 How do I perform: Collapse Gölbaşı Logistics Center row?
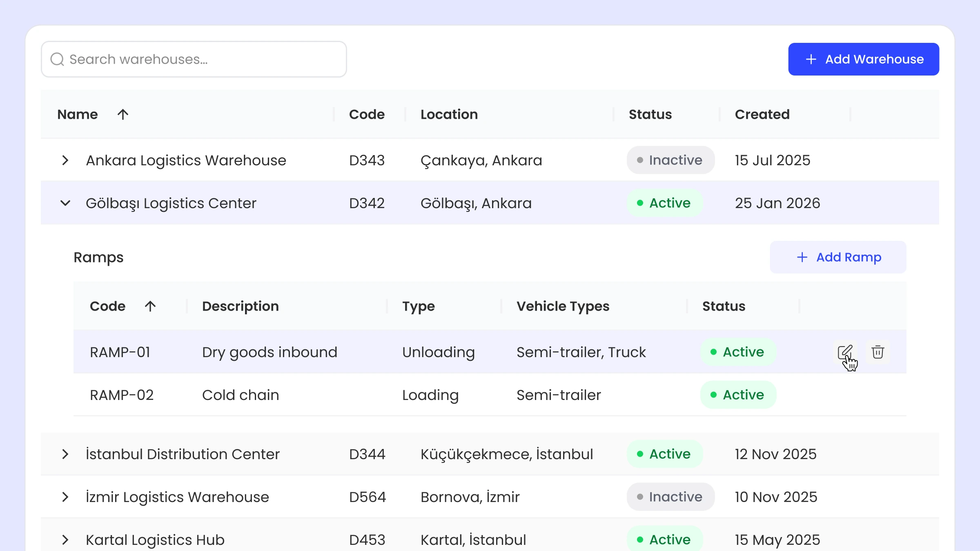tap(65, 203)
